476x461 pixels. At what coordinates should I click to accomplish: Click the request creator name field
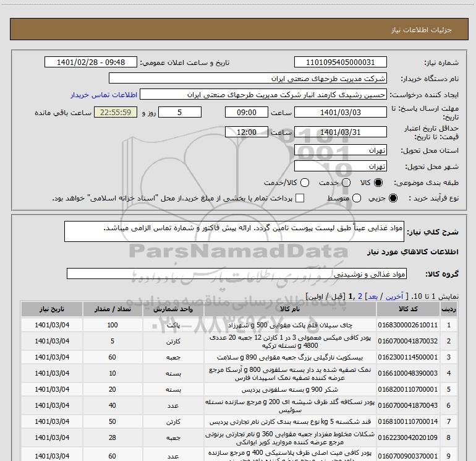(x=263, y=94)
